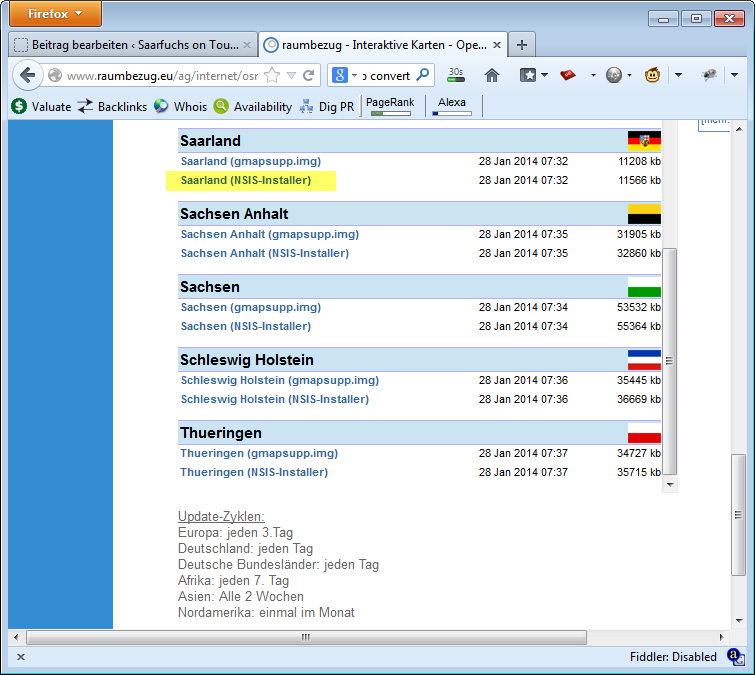Bookmark this page with the star icon

pyautogui.click(x=273, y=75)
